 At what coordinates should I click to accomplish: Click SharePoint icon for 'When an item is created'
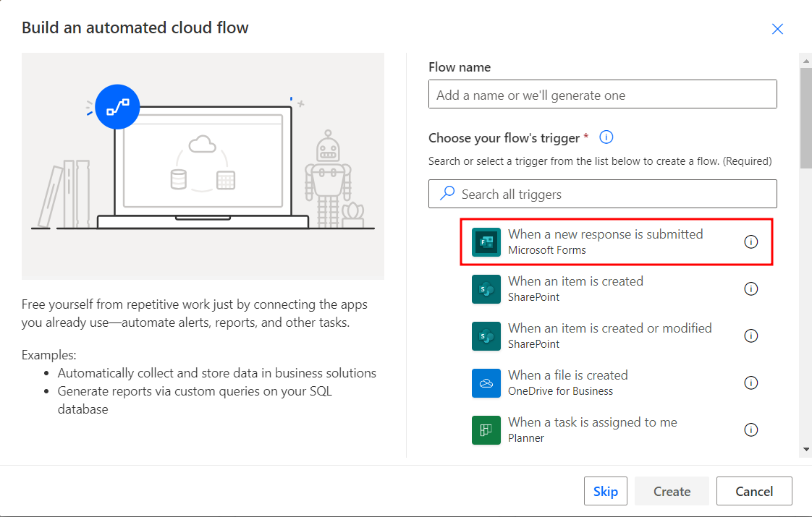pyautogui.click(x=486, y=289)
